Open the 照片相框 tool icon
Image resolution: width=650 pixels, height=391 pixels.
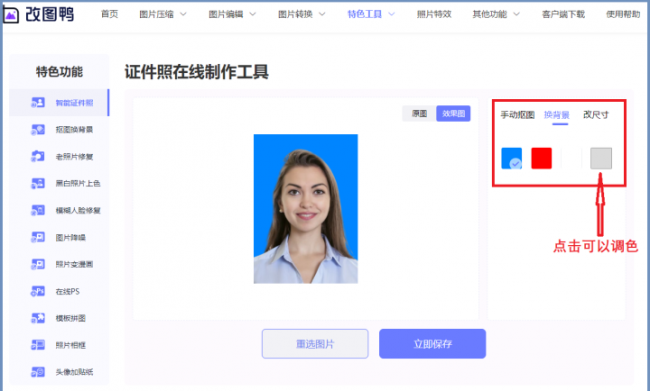(x=38, y=345)
